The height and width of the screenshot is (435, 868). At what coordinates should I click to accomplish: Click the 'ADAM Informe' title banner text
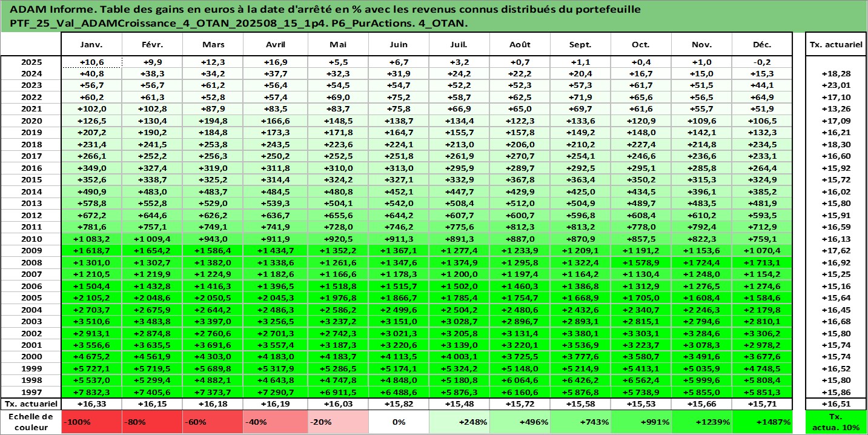[326, 16]
